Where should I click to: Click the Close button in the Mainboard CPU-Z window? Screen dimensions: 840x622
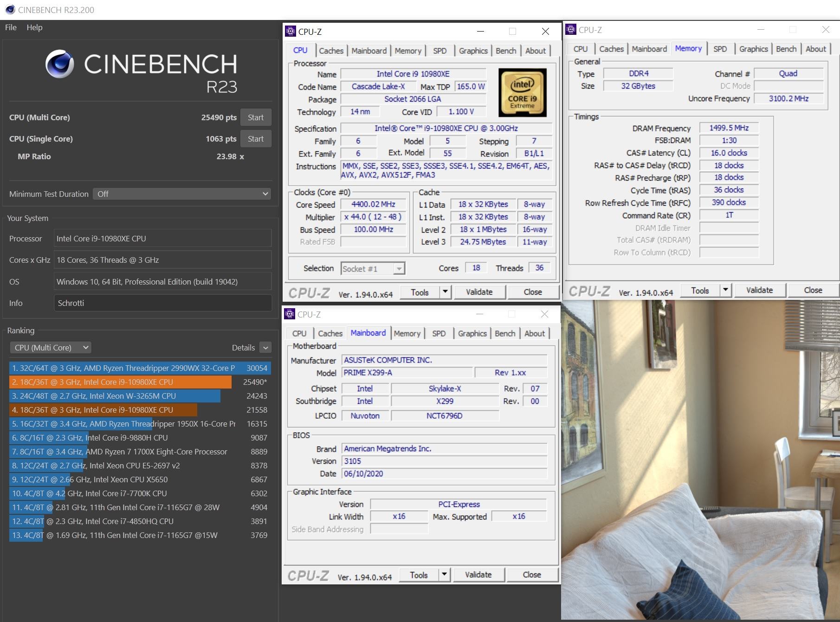tap(532, 575)
